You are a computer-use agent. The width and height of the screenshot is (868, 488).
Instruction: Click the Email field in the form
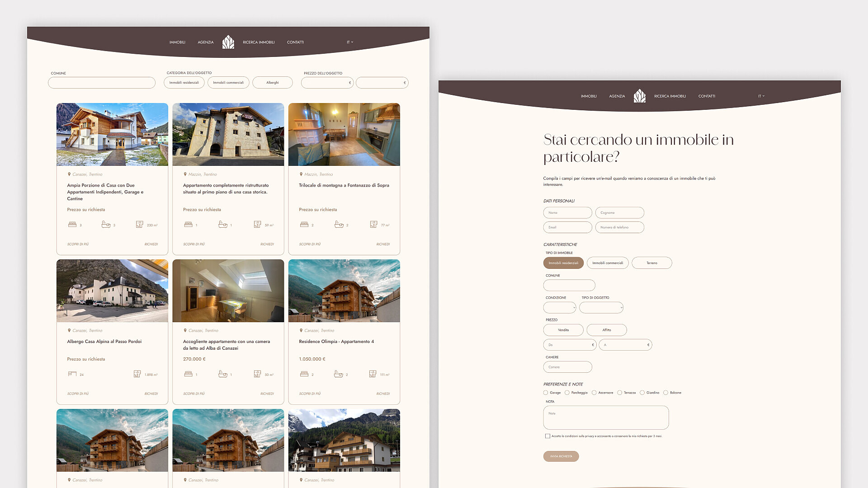(568, 227)
